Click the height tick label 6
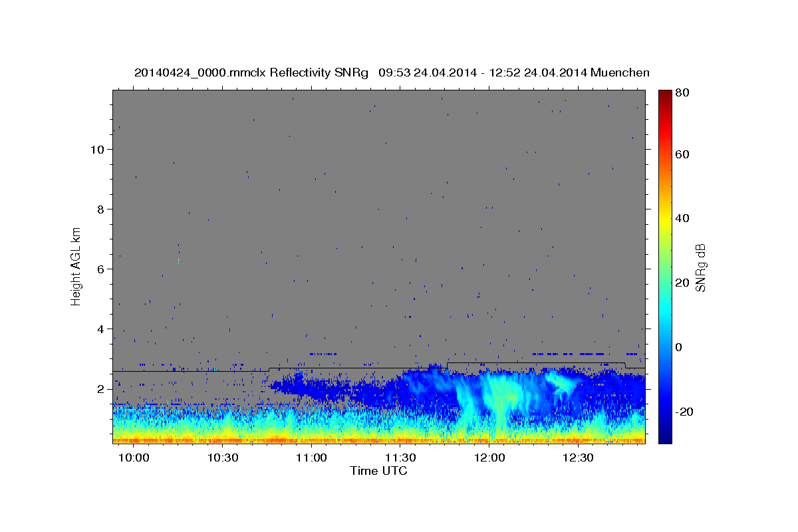The width and height of the screenshot is (798, 532). click(101, 269)
